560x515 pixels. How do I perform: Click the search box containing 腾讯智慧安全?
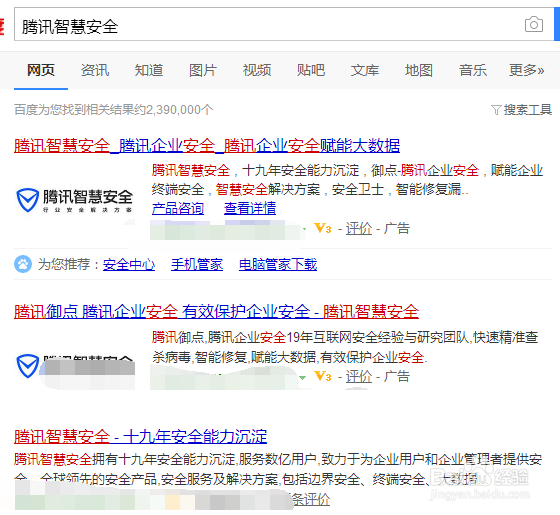click(x=284, y=24)
